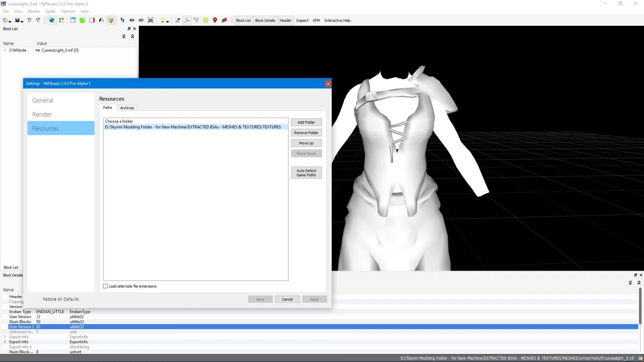Screen dimensions: 644x362
Task: Toggle the Interactive Help toolbar button
Action: tap(337, 21)
